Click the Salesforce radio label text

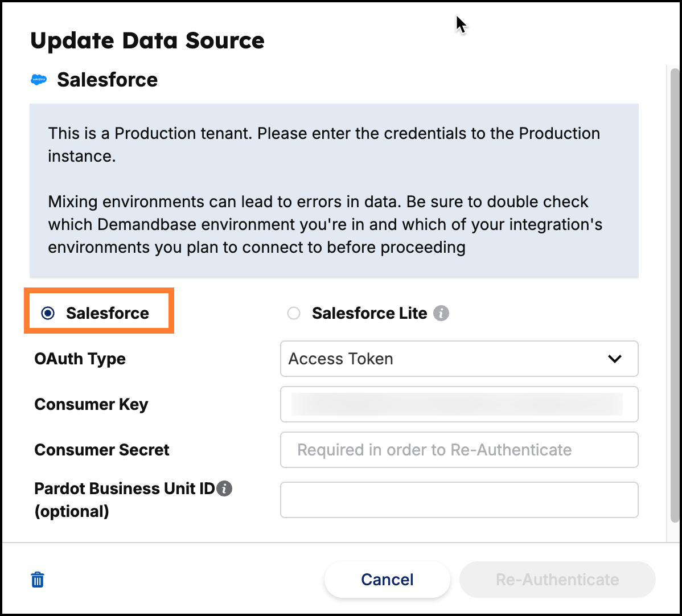coord(108,313)
